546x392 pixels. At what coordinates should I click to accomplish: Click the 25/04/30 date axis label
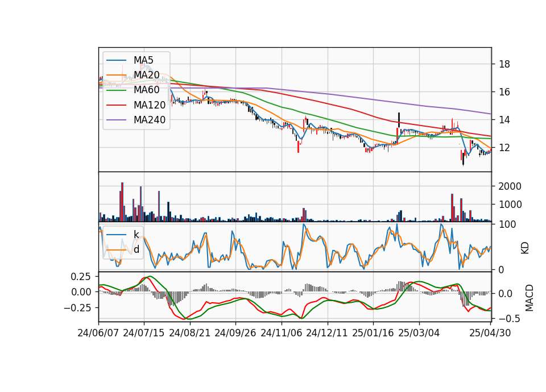[490, 333]
